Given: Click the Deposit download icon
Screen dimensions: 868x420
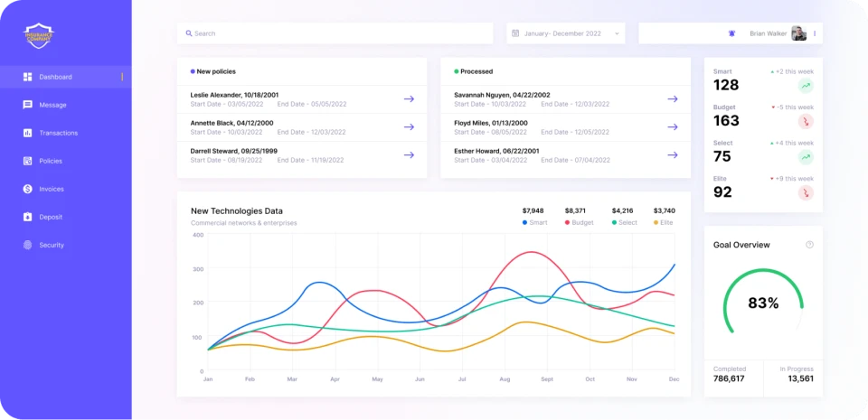Looking at the screenshot, I should [28, 217].
